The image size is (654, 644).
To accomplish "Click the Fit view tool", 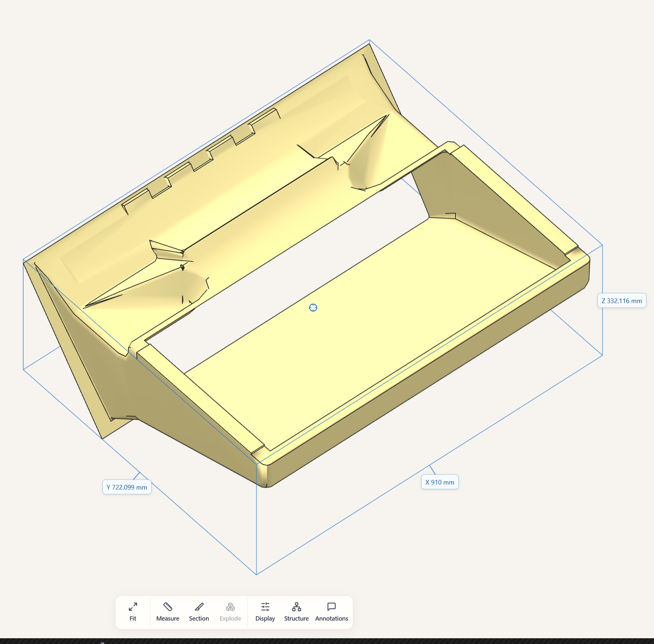I will point(133,612).
